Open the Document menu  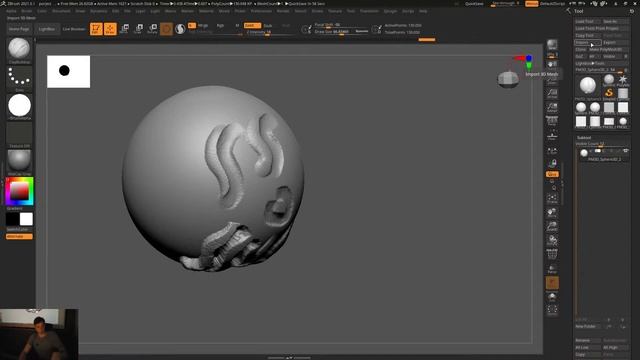(x=61, y=11)
